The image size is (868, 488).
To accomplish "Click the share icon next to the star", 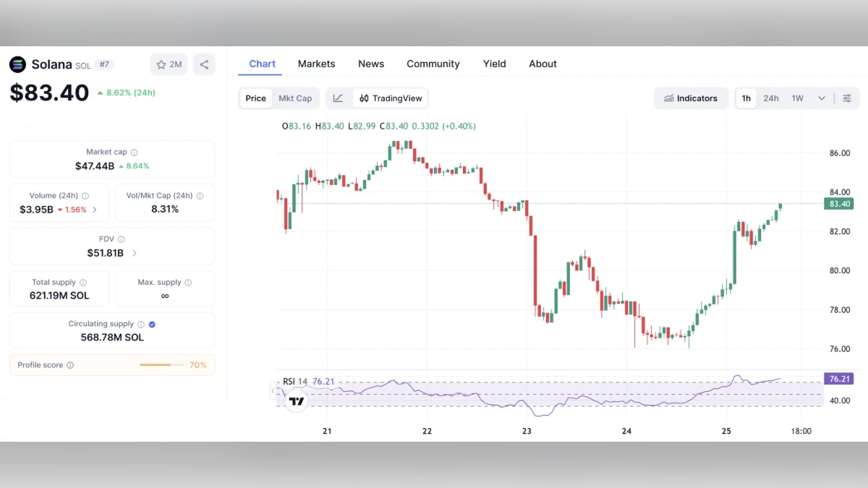I will tap(203, 64).
